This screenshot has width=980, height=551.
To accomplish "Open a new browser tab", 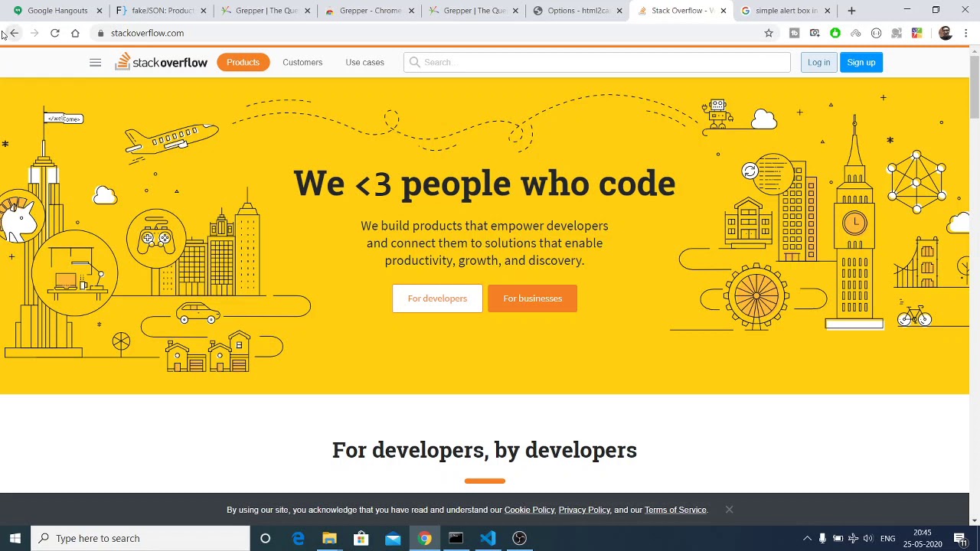I will [851, 11].
